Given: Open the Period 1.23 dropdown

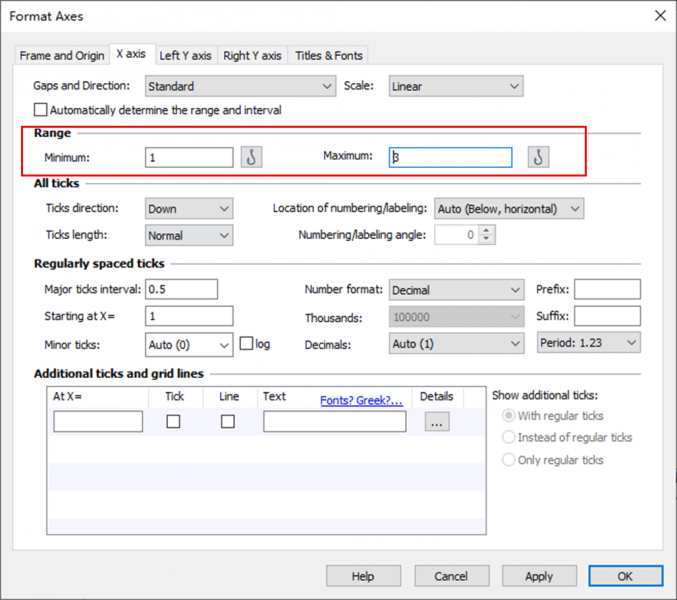Looking at the screenshot, I should tap(587, 344).
